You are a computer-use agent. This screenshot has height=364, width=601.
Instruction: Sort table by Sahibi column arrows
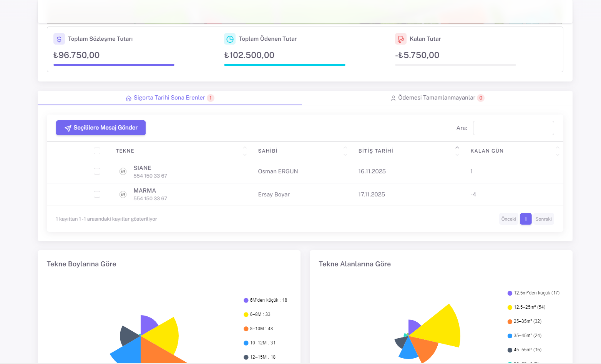point(345,151)
